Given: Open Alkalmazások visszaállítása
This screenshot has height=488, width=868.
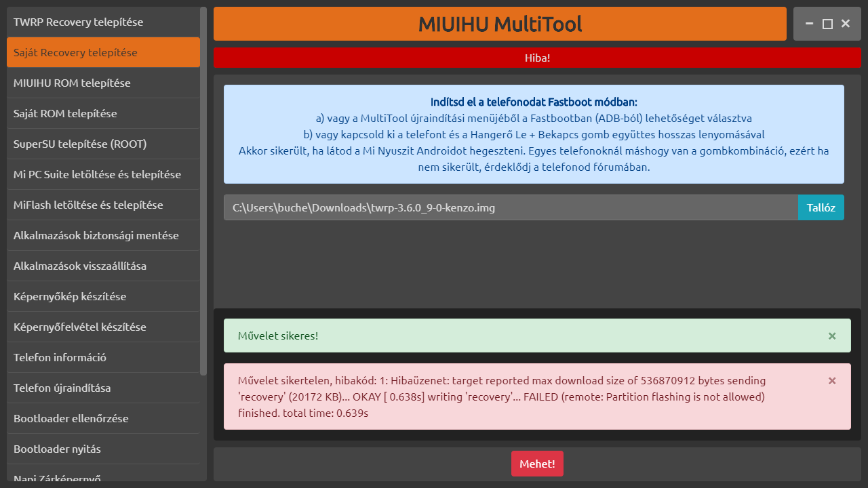Looking at the screenshot, I should click(x=103, y=266).
